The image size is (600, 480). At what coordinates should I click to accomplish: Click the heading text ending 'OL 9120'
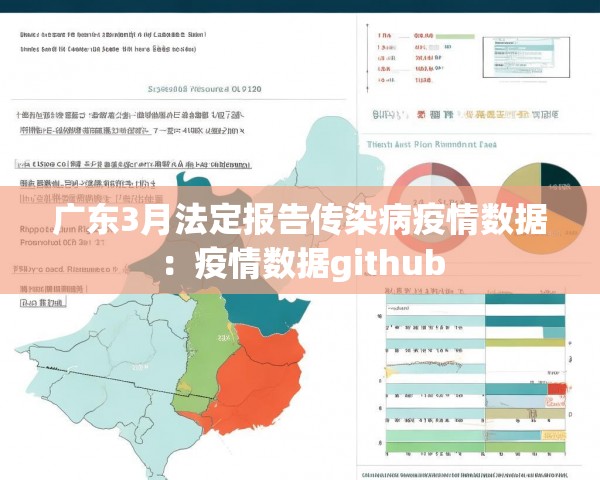point(205,89)
